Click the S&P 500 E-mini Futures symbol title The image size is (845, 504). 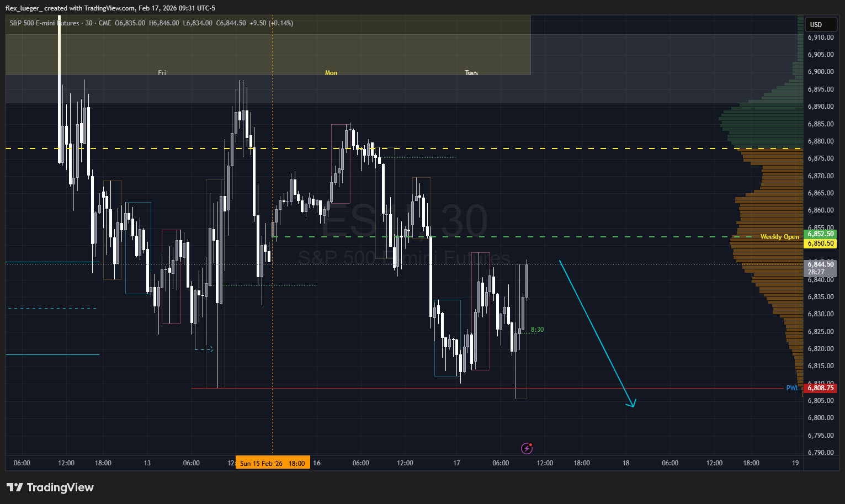[44, 23]
